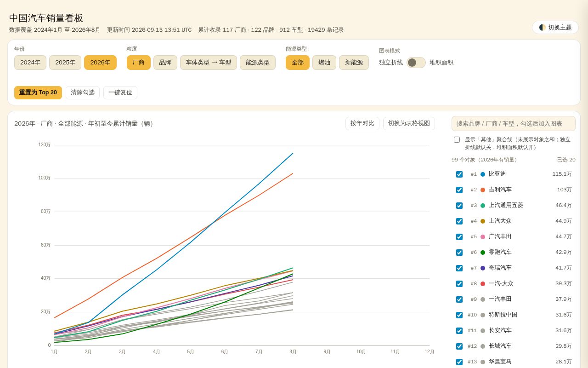The image size is (588, 368).
Task: Click 重置为 Top 20 button
Action: tap(38, 92)
